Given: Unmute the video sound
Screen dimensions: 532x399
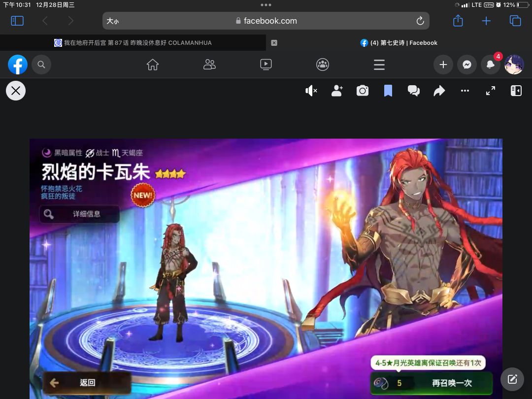Looking at the screenshot, I should (311, 91).
